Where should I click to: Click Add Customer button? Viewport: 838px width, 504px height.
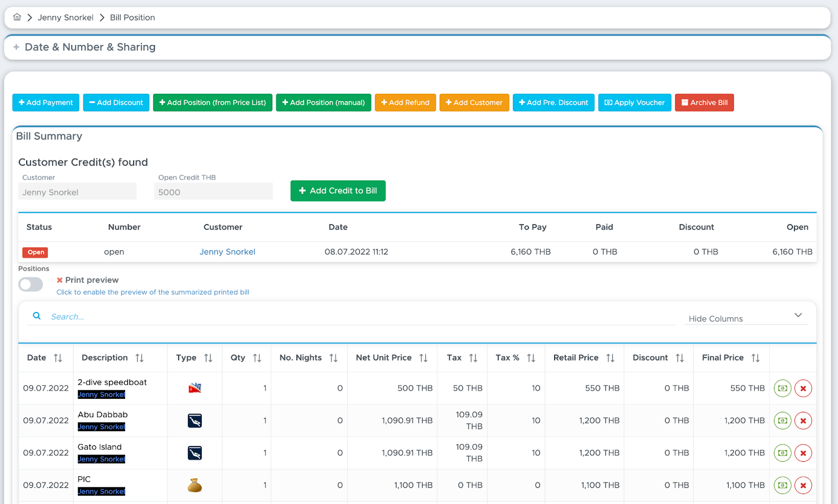(x=474, y=103)
